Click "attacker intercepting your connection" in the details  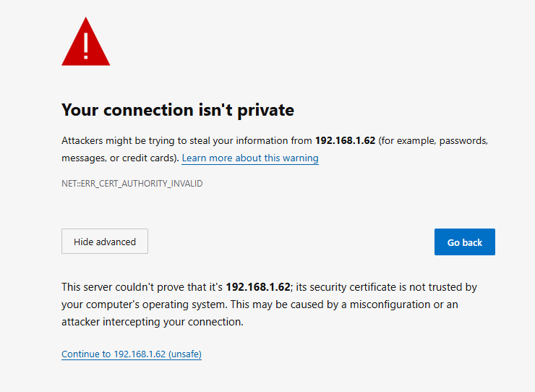pyautogui.click(x=153, y=322)
